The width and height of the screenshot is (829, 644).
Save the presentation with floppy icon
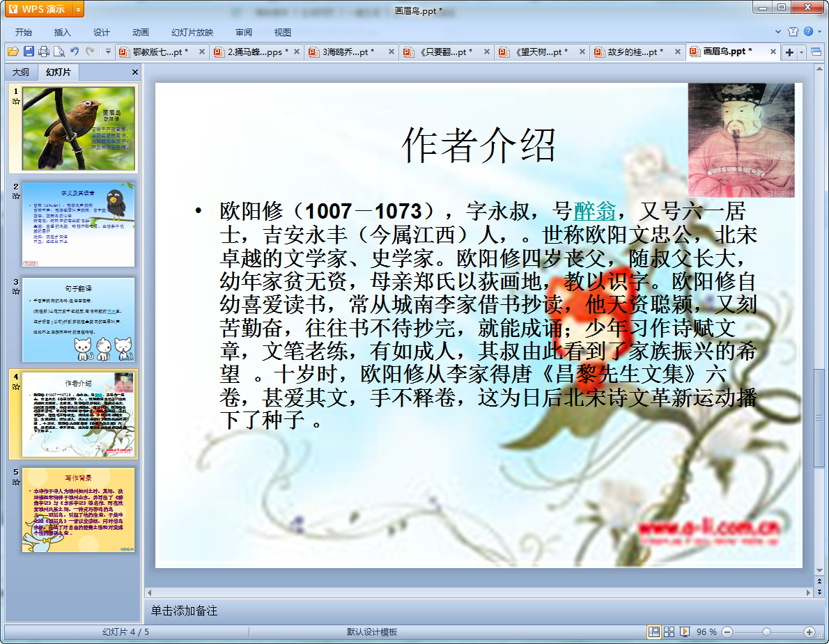point(29,52)
